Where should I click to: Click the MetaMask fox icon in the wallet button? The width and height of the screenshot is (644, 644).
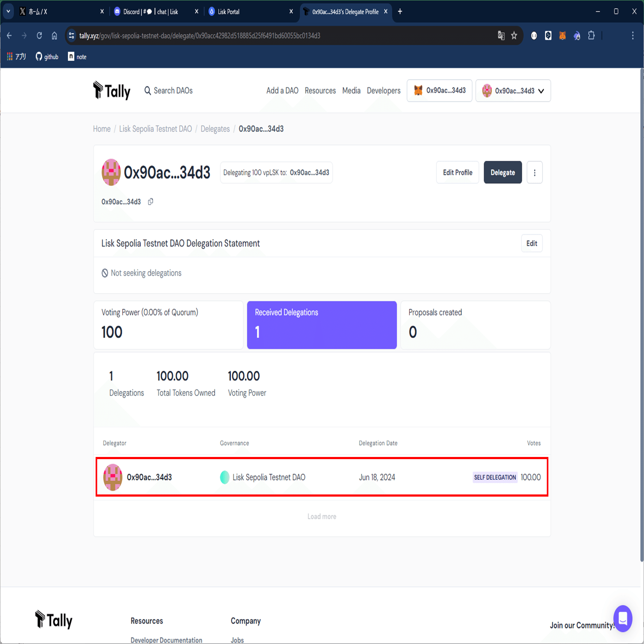(418, 90)
